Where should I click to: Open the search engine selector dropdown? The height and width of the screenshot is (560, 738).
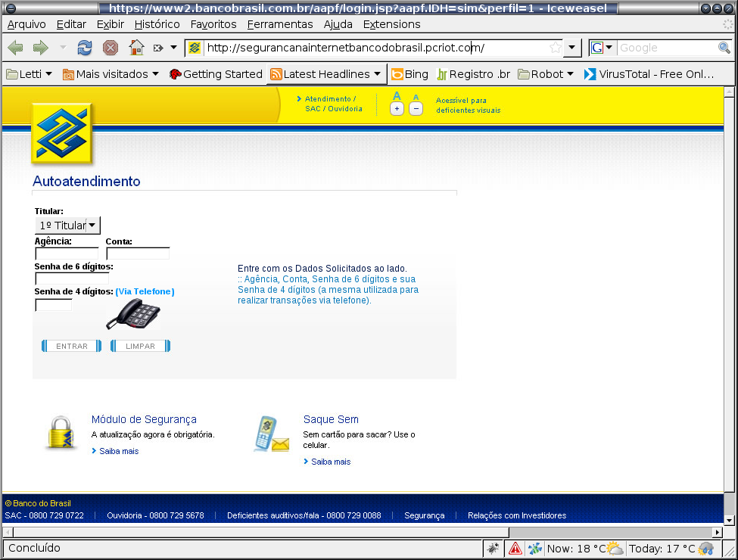[x=602, y=48]
